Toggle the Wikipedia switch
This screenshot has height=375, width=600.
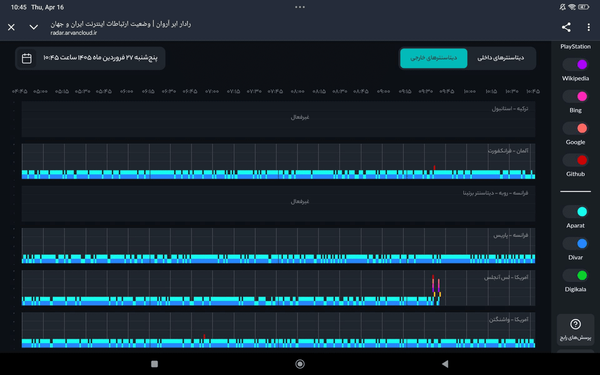(575, 64)
